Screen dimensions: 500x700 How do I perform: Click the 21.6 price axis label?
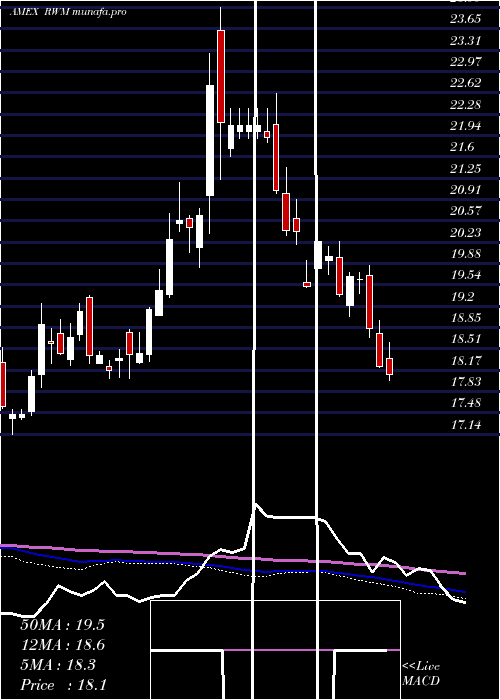(462, 147)
